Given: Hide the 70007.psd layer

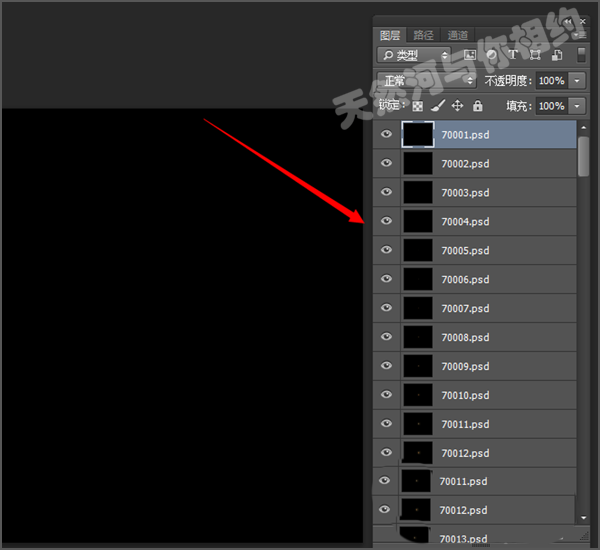Looking at the screenshot, I should click(386, 307).
